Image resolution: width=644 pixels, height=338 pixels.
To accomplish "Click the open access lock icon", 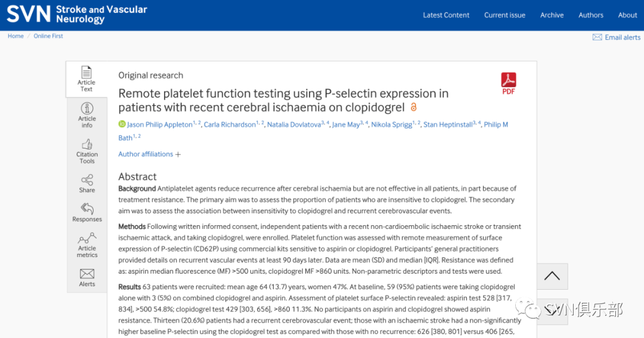I will (x=414, y=107).
